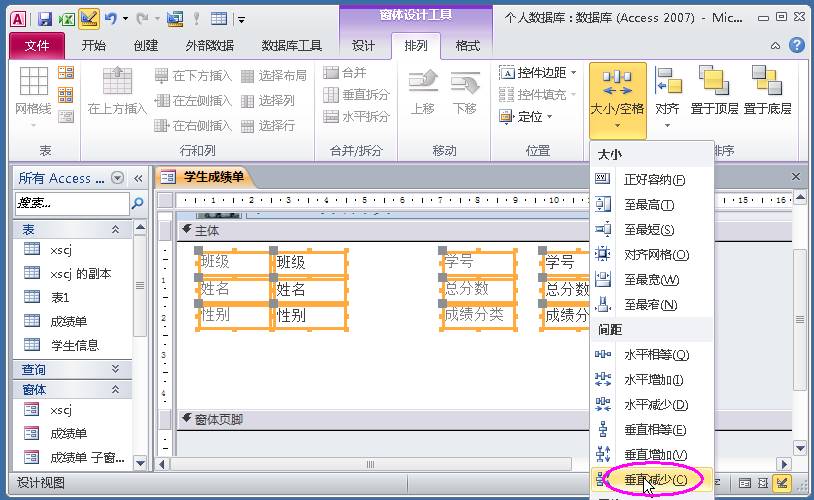Open the customize quick access toolbar dropdown
This screenshot has width=814, height=500.
(x=240, y=20)
